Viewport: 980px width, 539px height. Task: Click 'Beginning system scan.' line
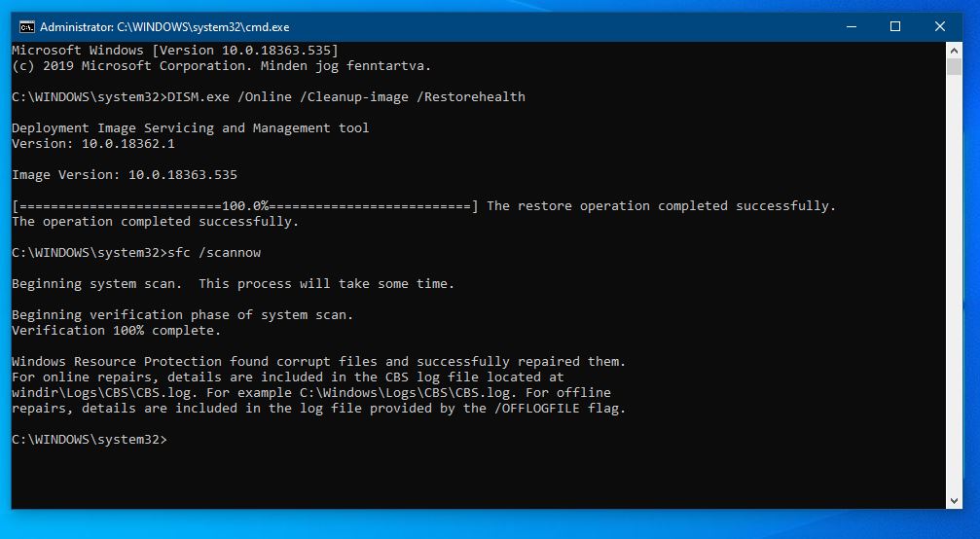[234, 284]
